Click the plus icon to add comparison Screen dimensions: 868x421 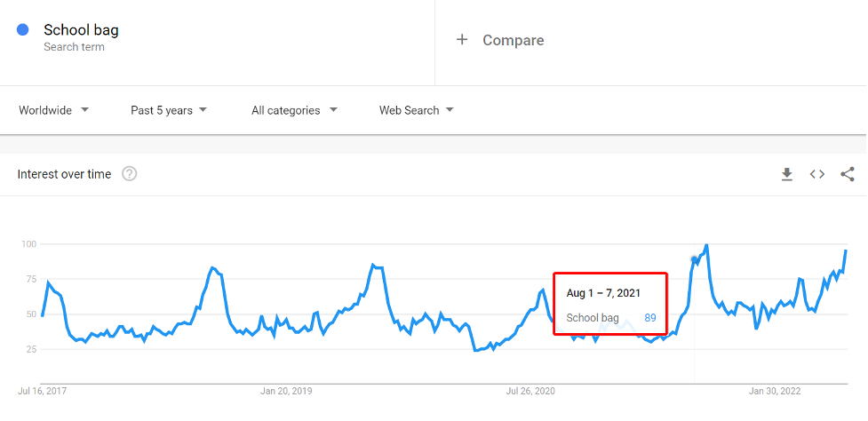click(462, 40)
